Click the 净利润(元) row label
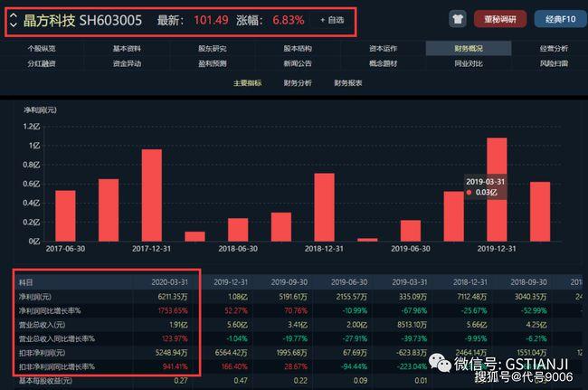Screen dimensions: 588x390 (35, 297)
